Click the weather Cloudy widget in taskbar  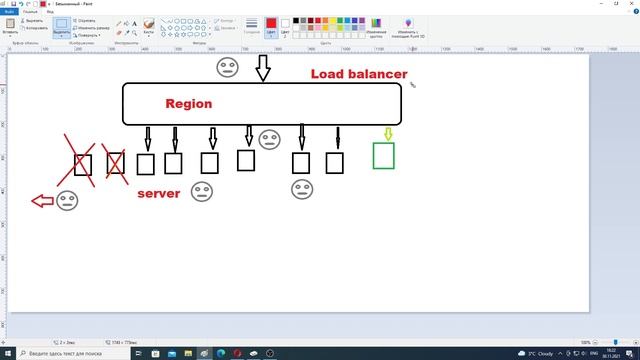[535, 353]
